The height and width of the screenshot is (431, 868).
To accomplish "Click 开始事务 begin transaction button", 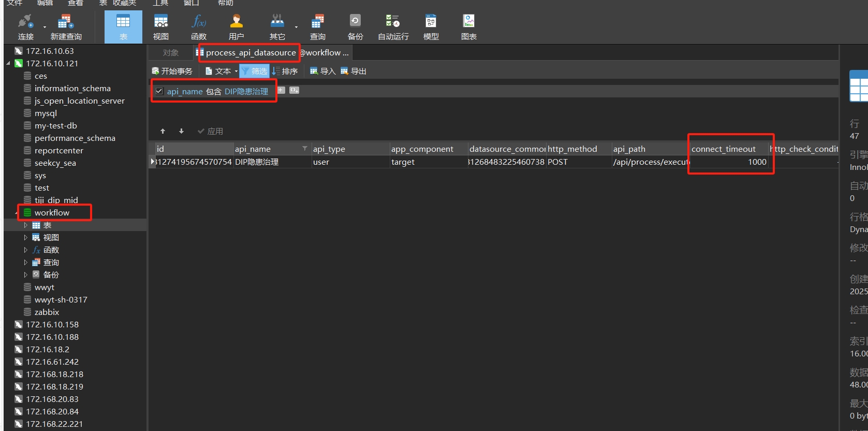I will tap(172, 71).
